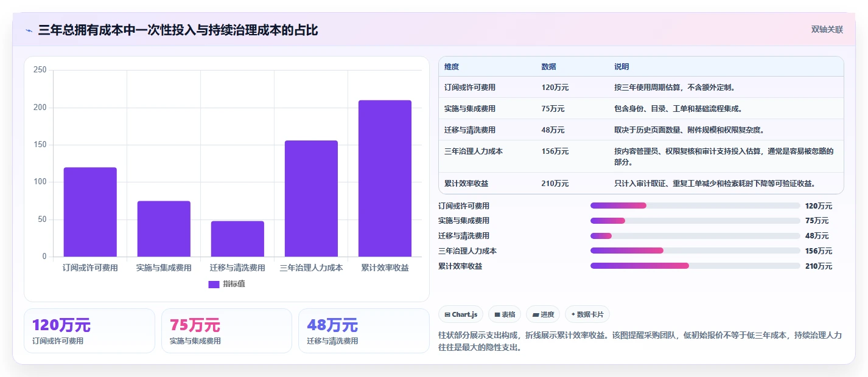Click the 156万元 progress value label

tap(819, 251)
